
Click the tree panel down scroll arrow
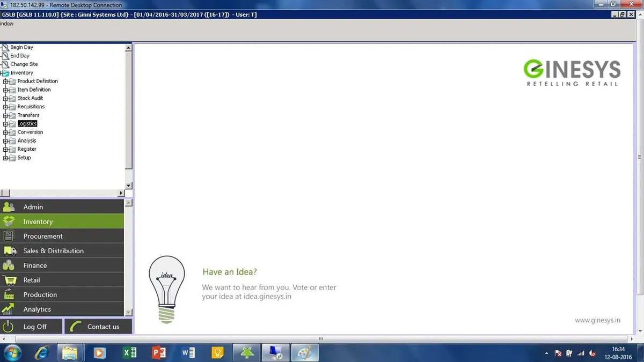point(128,186)
